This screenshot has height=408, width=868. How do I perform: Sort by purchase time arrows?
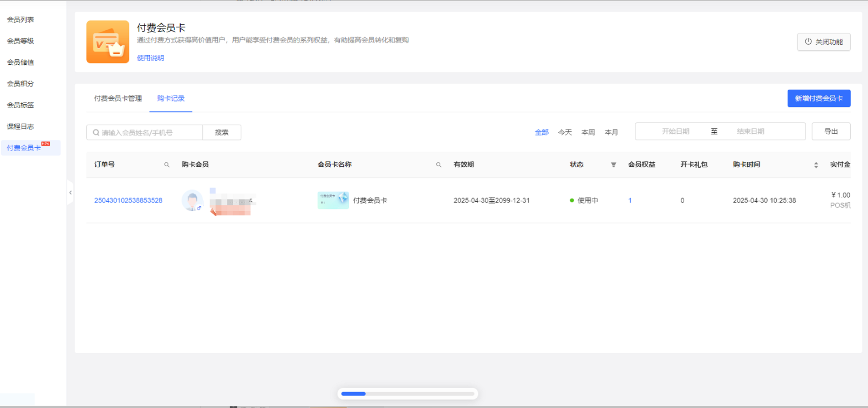816,165
